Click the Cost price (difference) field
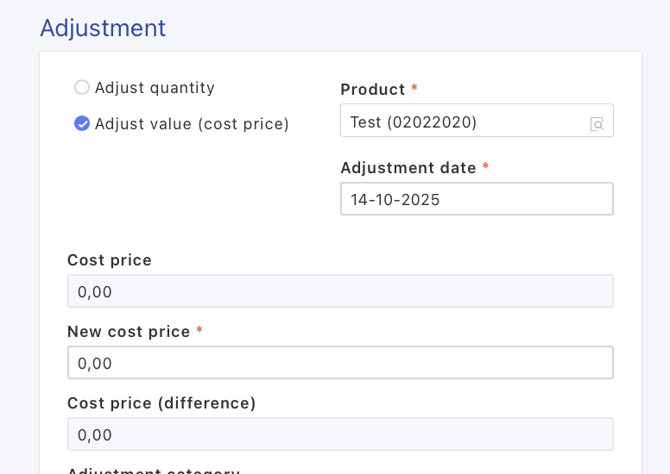Image resolution: width=670 pixels, height=474 pixels. click(340, 435)
